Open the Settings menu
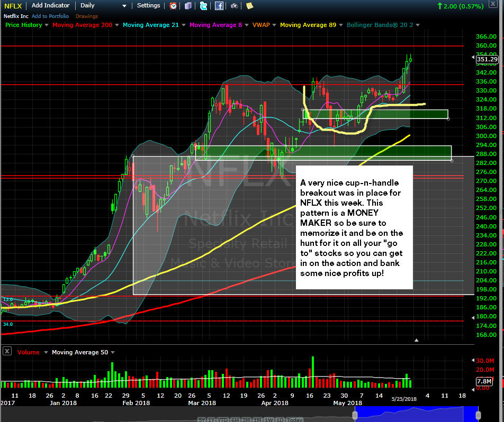The height and width of the screenshot is (422, 504). [x=148, y=5]
